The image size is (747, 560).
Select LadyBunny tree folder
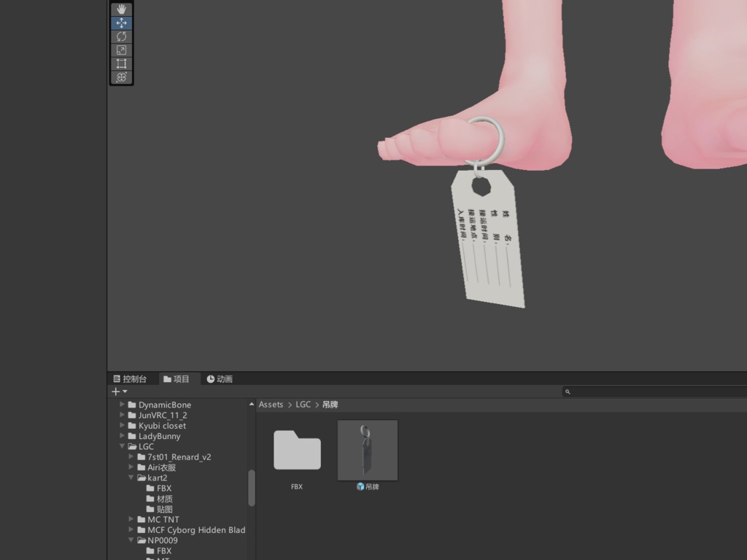click(155, 436)
